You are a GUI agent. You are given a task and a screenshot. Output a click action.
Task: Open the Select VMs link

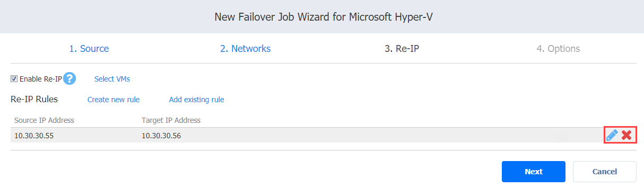(112, 79)
